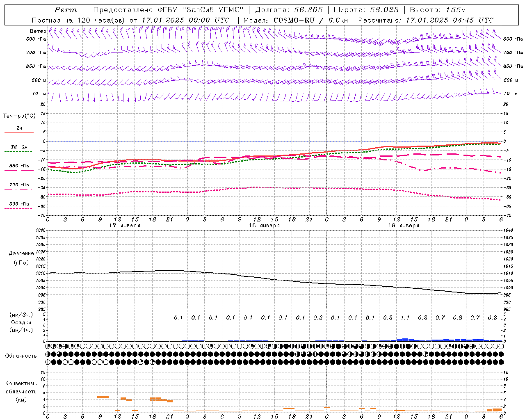Click the "17 января" date label

[125, 226]
